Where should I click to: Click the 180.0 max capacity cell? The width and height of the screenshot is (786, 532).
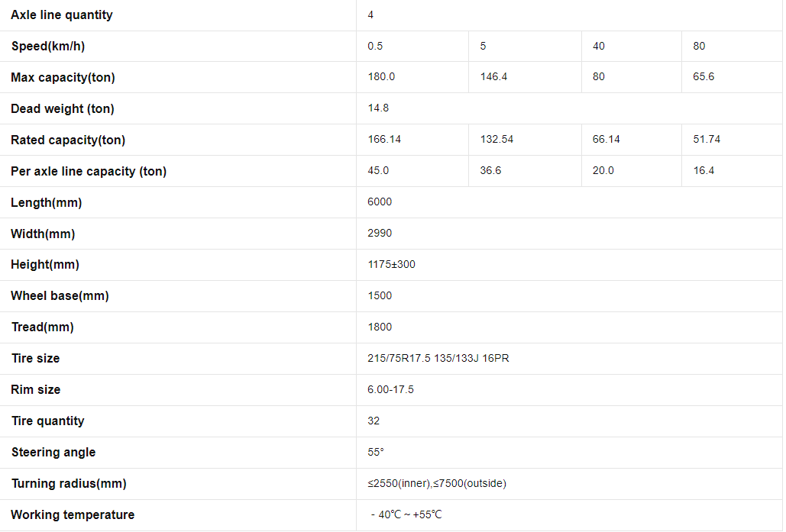pyautogui.click(x=381, y=77)
